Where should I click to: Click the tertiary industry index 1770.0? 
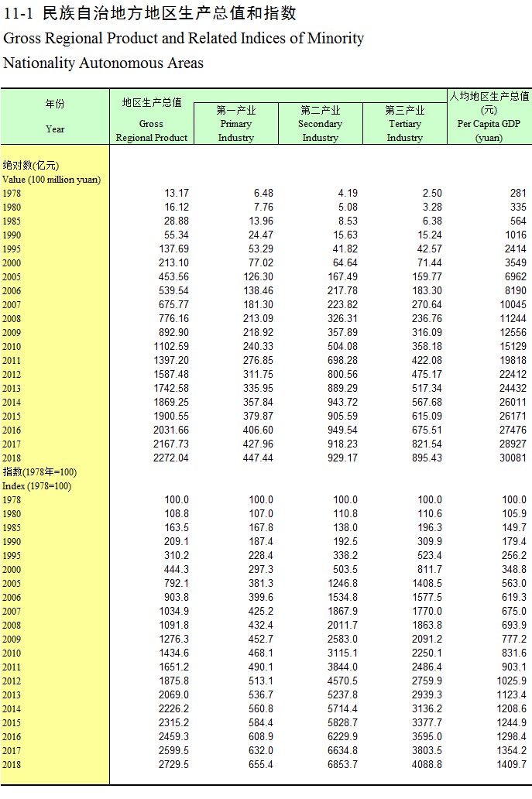(427, 611)
